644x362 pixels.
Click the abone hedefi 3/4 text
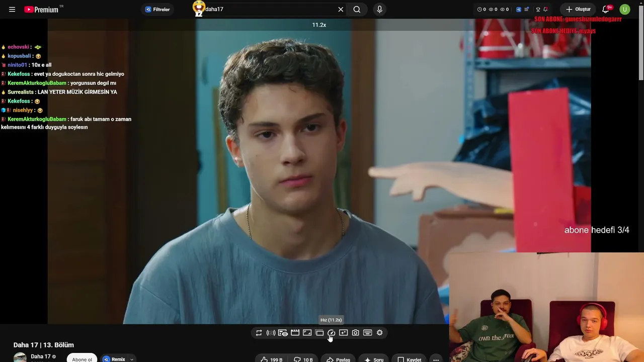click(x=597, y=230)
